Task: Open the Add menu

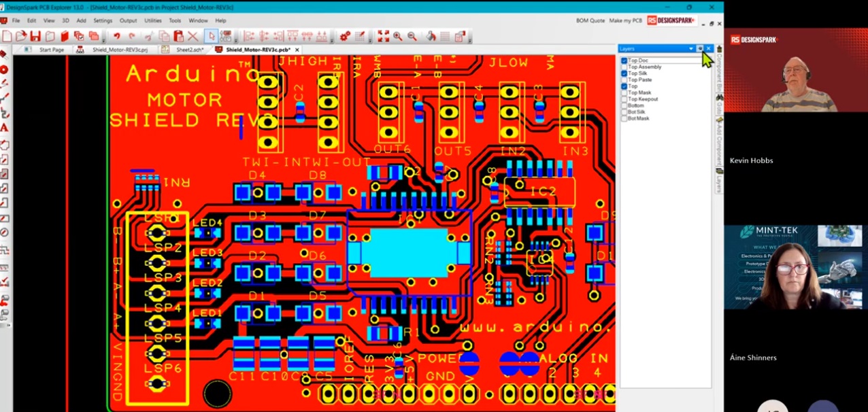Action: pyautogui.click(x=81, y=20)
